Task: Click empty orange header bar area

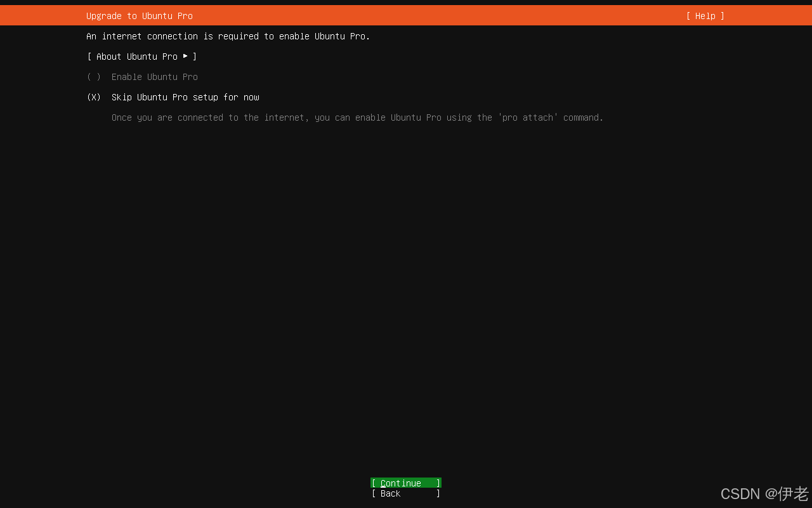Action: pyautogui.click(x=444, y=16)
